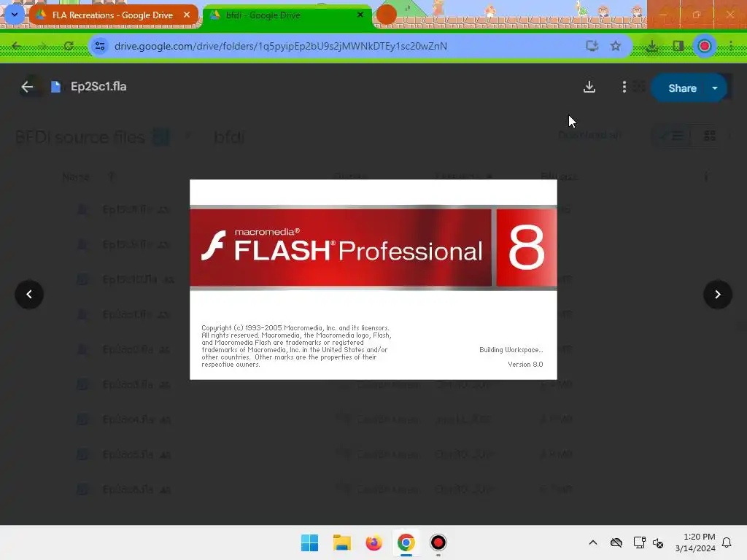
Task: Open the Windows Start menu
Action: click(309, 542)
